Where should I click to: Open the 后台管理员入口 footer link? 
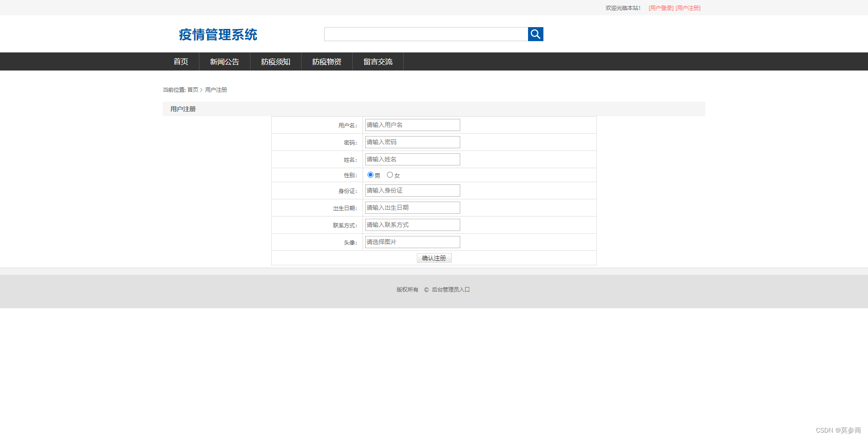451,290
